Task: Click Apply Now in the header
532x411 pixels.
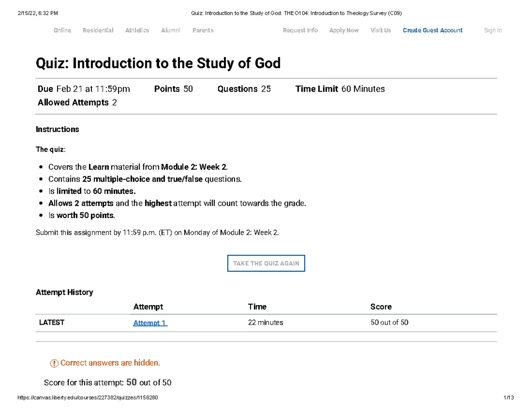Action: tap(344, 30)
